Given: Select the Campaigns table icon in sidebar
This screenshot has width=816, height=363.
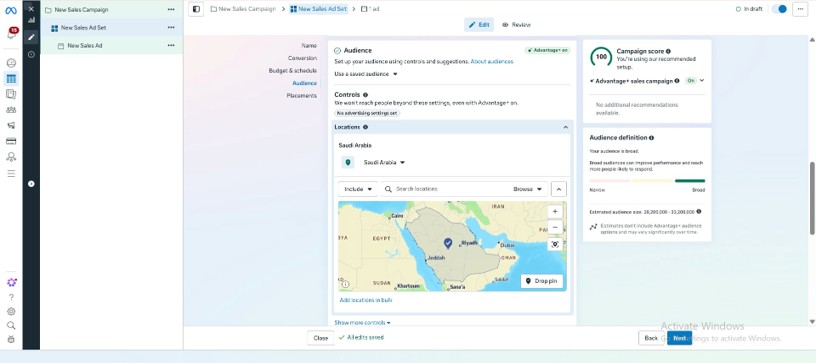Looking at the screenshot, I should tap(11, 79).
